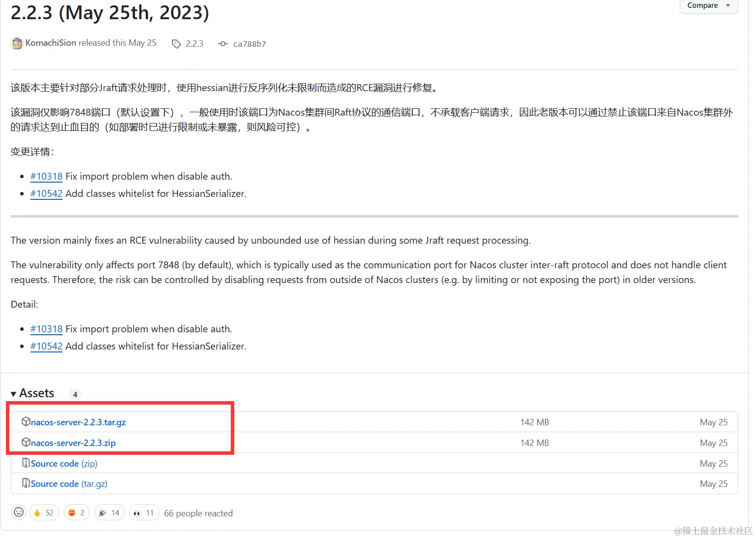Click the Assets count badge 4
The width and height of the screenshot is (756, 539).
coord(75,394)
